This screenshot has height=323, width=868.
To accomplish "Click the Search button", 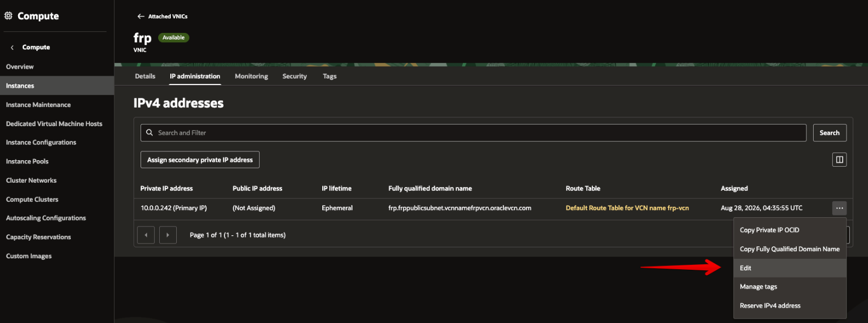I will point(829,133).
